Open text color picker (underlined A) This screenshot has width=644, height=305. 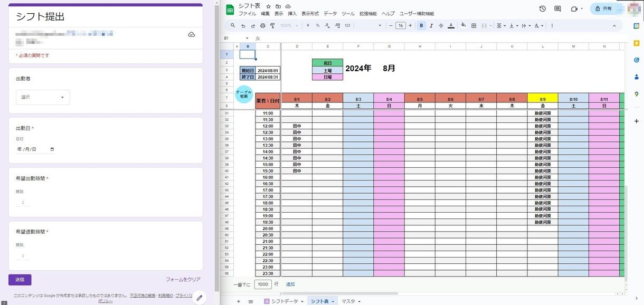point(451,25)
